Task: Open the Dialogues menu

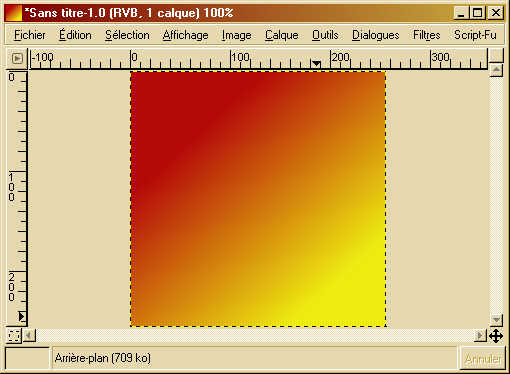Action: point(376,35)
